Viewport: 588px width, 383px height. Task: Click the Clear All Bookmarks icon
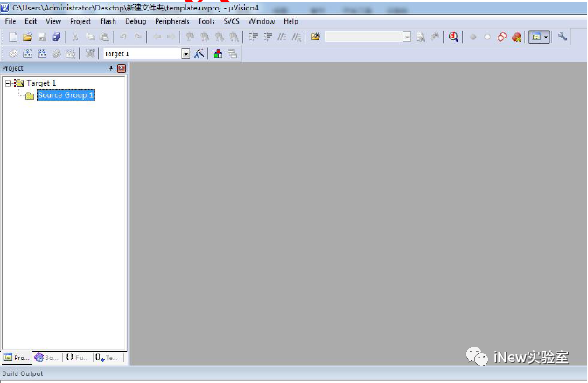click(x=234, y=37)
